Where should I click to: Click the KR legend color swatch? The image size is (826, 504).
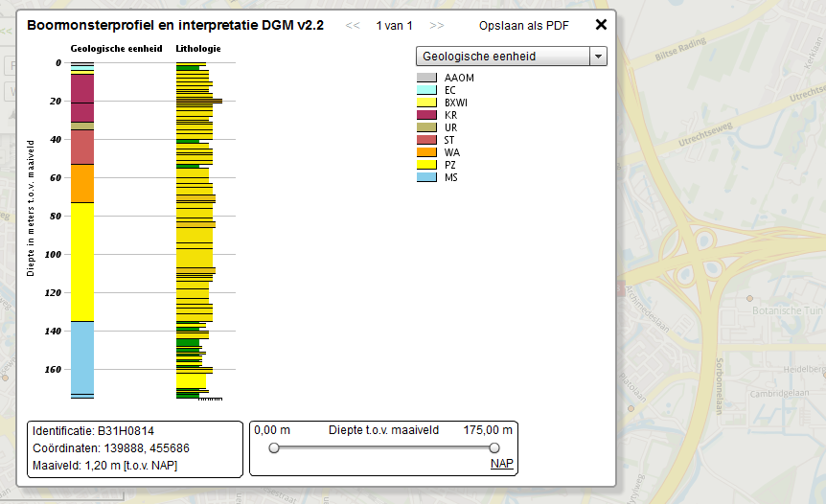point(426,115)
